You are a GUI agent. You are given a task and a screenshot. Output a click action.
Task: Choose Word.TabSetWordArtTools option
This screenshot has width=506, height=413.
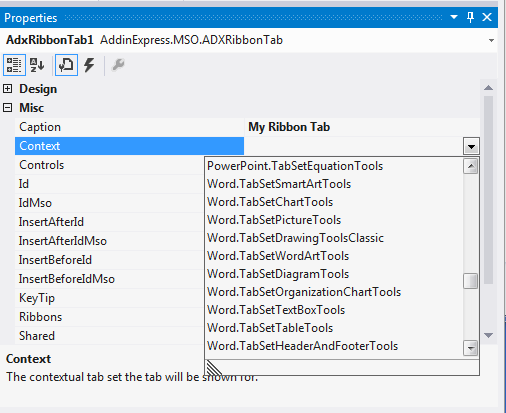pos(334,256)
